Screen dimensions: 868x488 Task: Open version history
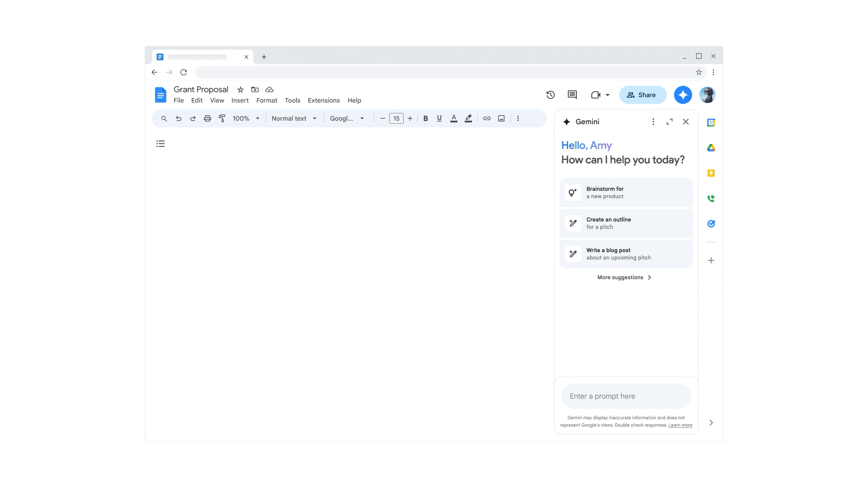click(x=550, y=95)
